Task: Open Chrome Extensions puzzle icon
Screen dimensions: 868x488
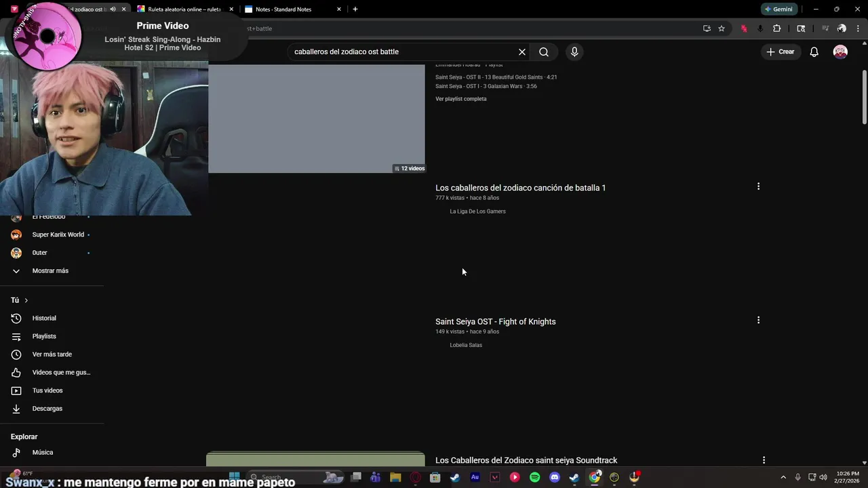Action: pos(777,28)
